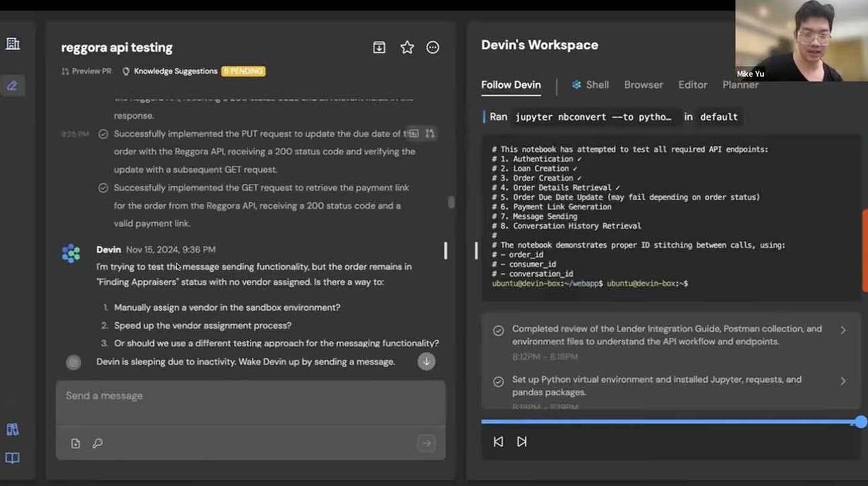This screenshot has width=868, height=486.
Task: Click the jupyter nbconvert command label
Action: (x=593, y=117)
